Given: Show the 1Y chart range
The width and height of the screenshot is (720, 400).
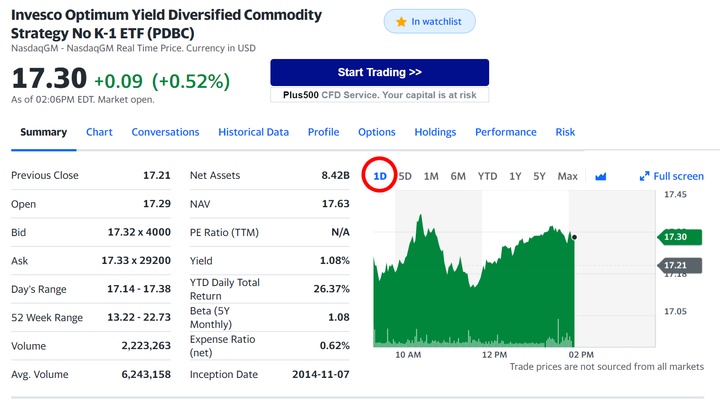Looking at the screenshot, I should 515,176.
